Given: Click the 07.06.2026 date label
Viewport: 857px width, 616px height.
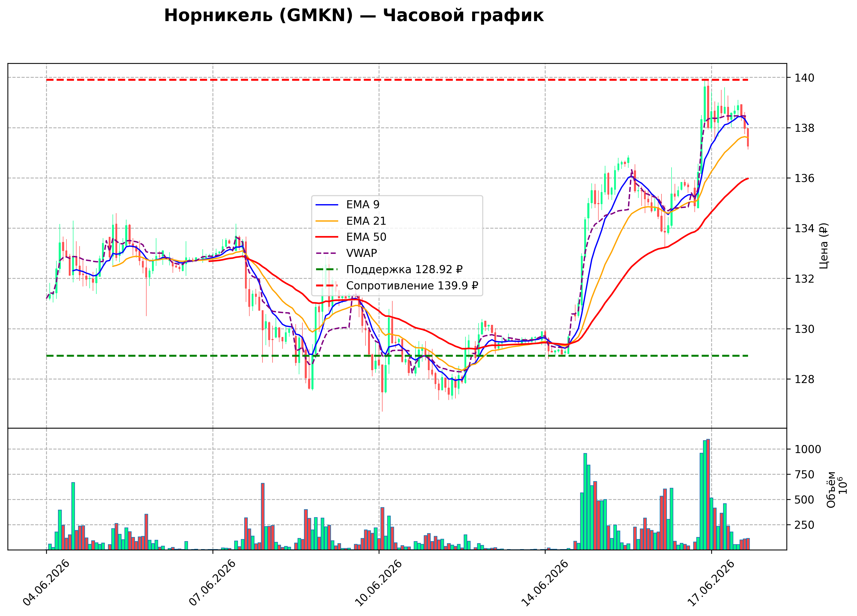Looking at the screenshot, I should (212, 583).
